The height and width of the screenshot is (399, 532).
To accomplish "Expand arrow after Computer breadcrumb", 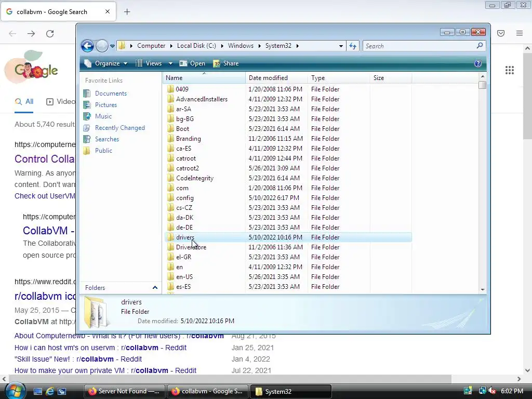I will tap(171, 46).
